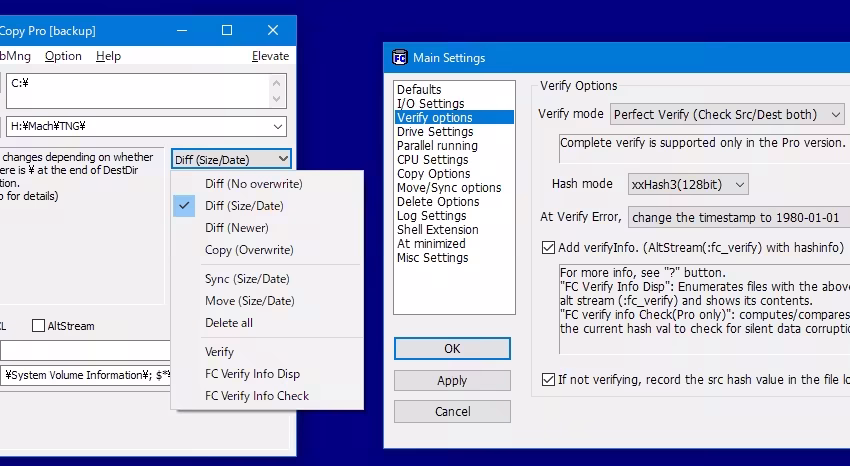Click source field scrollbar down arrow
The height and width of the screenshot is (466, 850).
(x=276, y=99)
